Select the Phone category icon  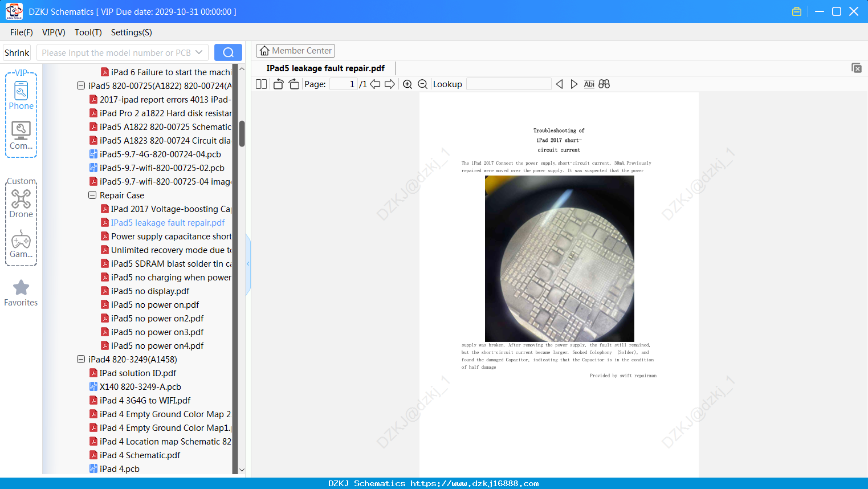point(21,96)
